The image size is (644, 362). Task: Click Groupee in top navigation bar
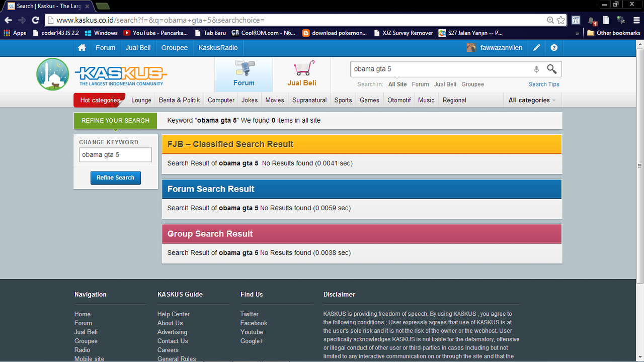175,48
